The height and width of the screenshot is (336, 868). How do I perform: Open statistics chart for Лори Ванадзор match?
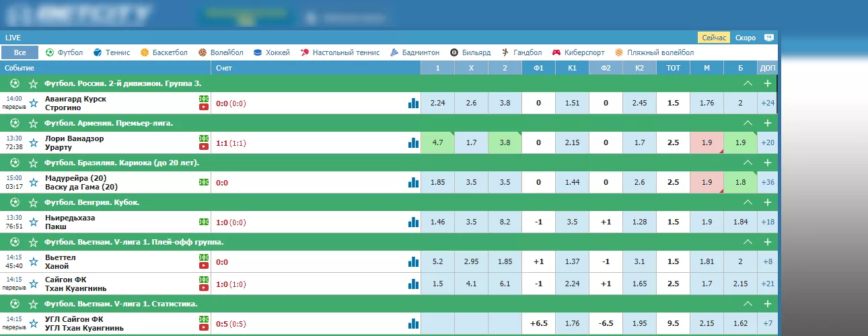coord(413,143)
